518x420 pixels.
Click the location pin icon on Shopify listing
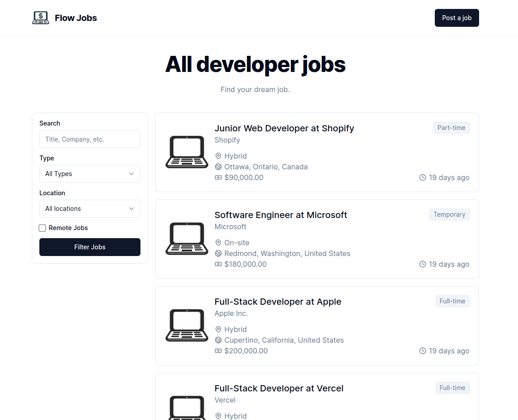(218, 156)
